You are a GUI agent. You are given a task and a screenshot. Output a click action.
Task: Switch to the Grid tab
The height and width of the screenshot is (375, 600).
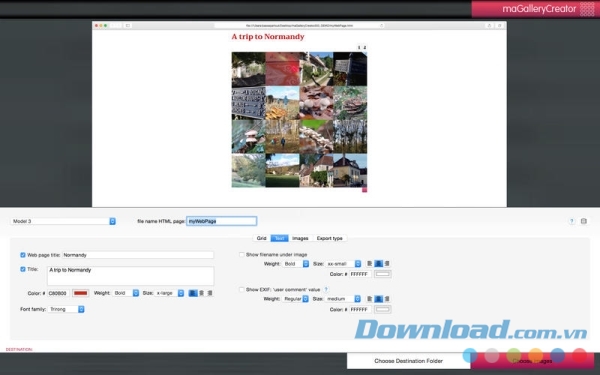pyautogui.click(x=261, y=238)
